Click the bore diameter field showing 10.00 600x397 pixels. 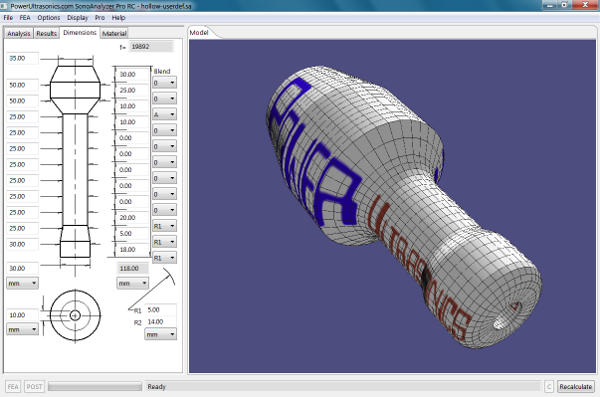coord(23,315)
